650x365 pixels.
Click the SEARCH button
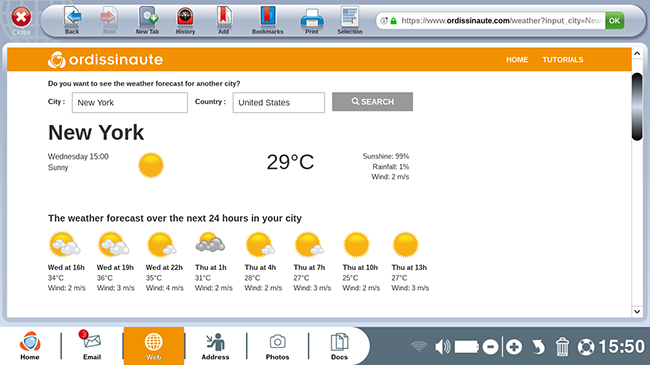coord(372,102)
